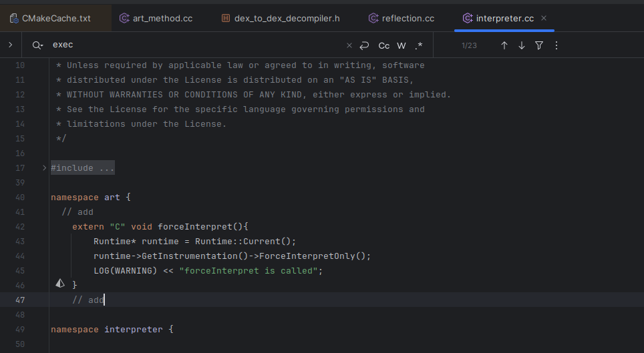Open the search filter options
644x353 pixels.
pyautogui.click(x=539, y=45)
